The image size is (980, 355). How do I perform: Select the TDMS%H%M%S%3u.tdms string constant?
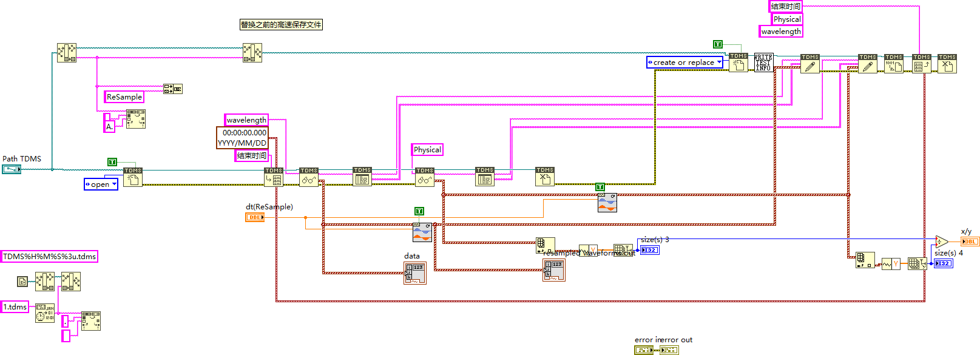pos(49,257)
